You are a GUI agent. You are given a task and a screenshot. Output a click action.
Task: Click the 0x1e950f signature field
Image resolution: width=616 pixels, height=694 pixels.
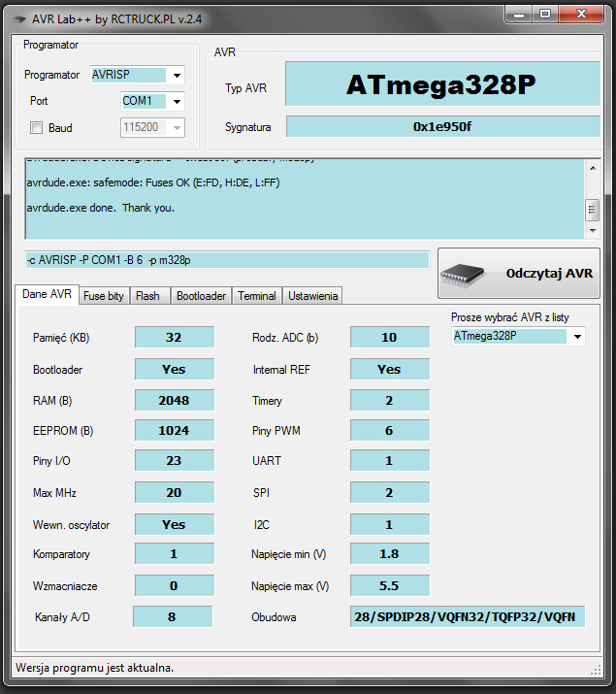[442, 126]
